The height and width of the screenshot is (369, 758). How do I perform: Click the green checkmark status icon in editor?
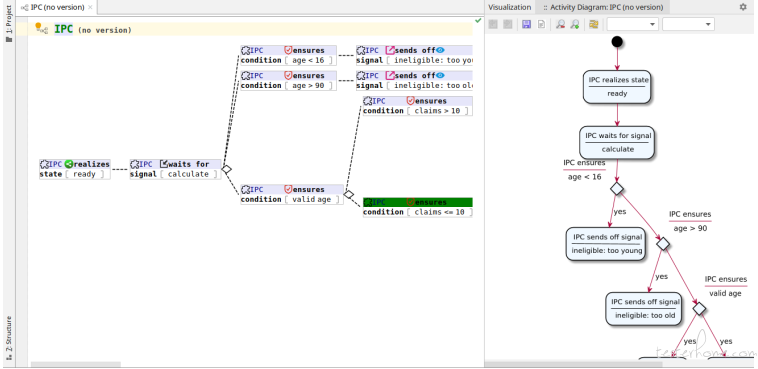click(x=478, y=21)
